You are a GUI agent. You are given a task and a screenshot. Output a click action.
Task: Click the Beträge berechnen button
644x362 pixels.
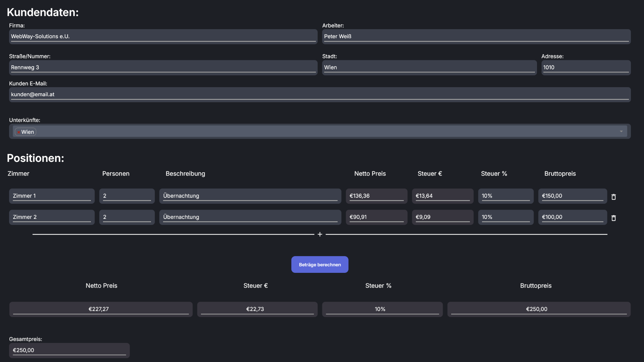(x=320, y=264)
